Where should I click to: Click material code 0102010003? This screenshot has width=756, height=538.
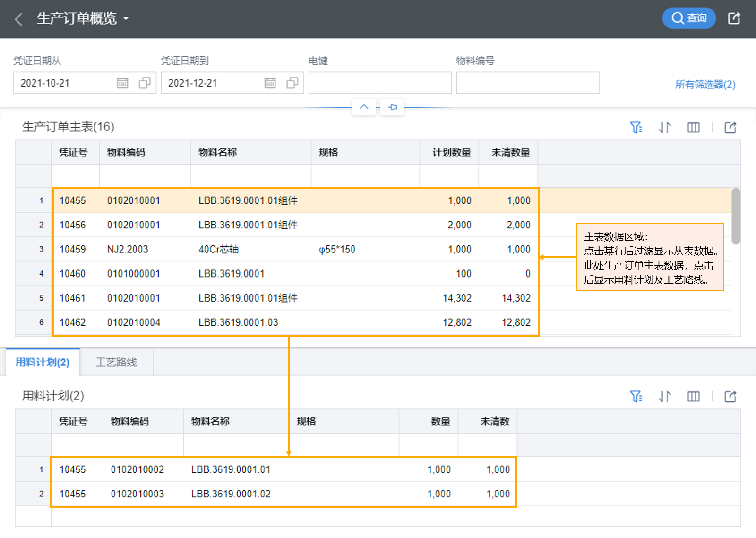pos(137,494)
